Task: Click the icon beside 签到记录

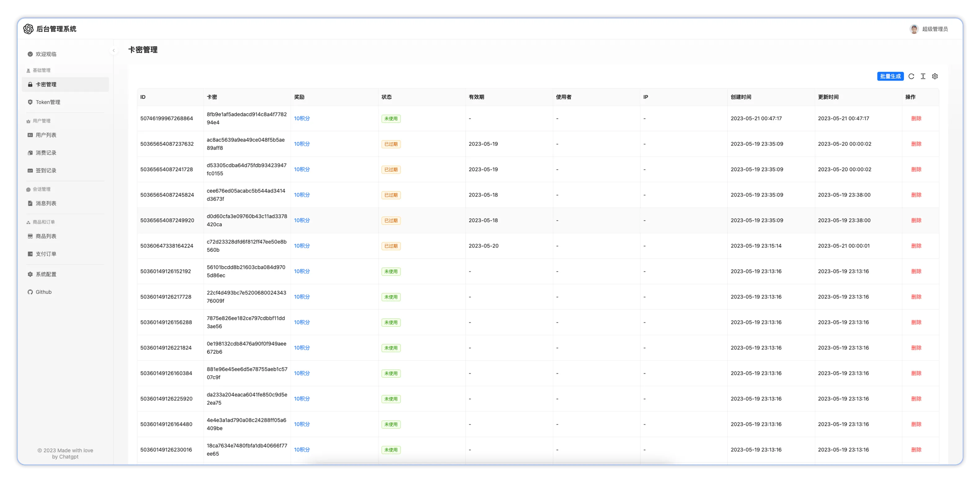Action: point(30,171)
